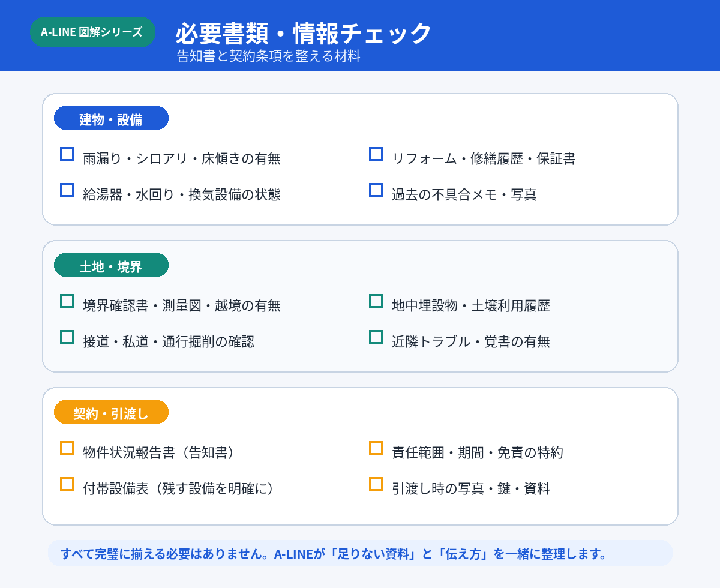This screenshot has width=720, height=588.
Task: Click the text リフォーム・修繕履歴・保証書
Action: [x=484, y=158]
